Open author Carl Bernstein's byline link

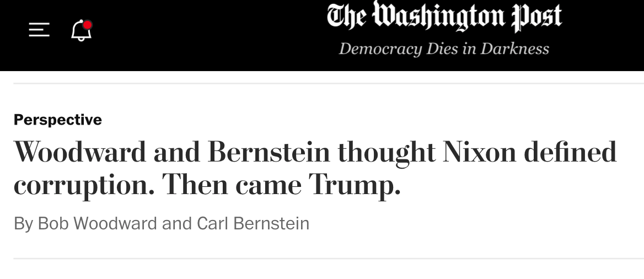253,223
